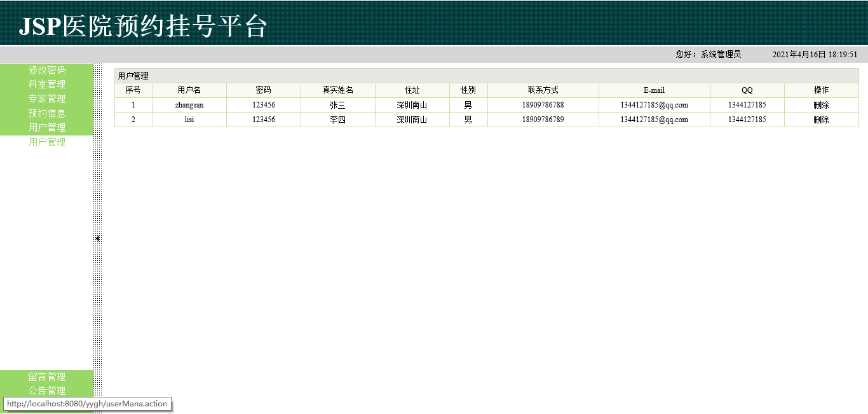Delete user lisi with 删除
Viewport: 868px width, 414px height.
(x=821, y=120)
